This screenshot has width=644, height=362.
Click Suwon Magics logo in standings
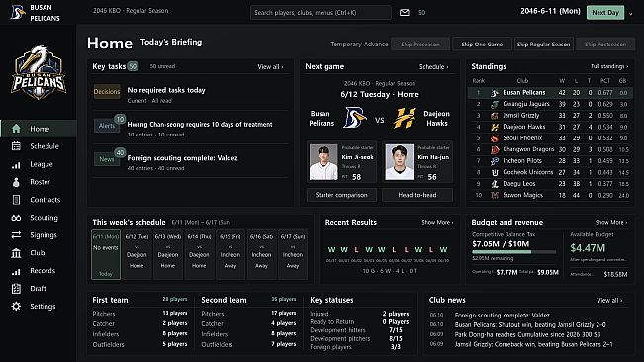[x=495, y=196]
